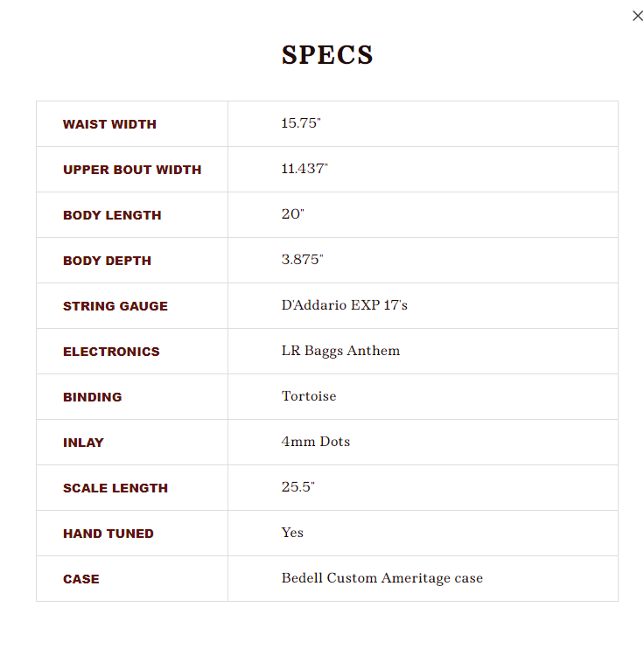Select the Waist Width label
Viewport: 644px width, 649px height.
(109, 124)
